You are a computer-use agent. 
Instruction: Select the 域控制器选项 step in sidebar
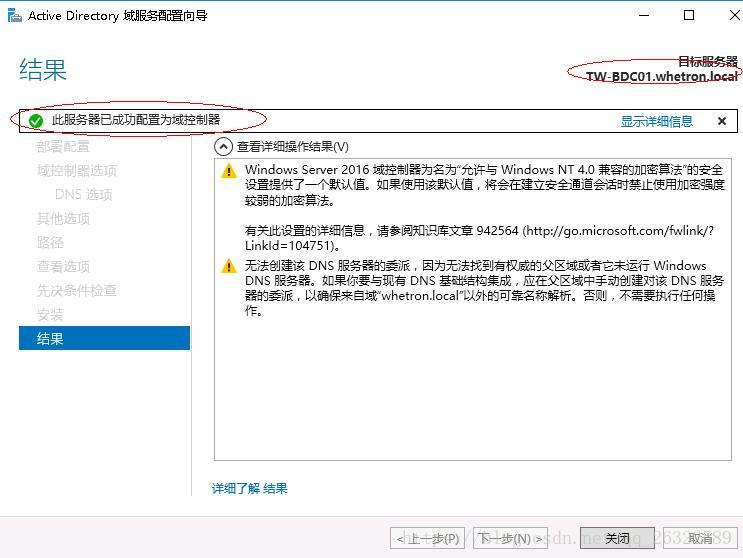(77, 171)
